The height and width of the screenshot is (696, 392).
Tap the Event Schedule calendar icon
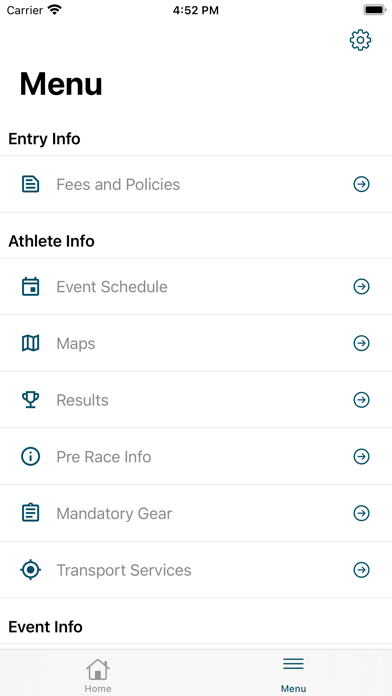click(x=31, y=287)
